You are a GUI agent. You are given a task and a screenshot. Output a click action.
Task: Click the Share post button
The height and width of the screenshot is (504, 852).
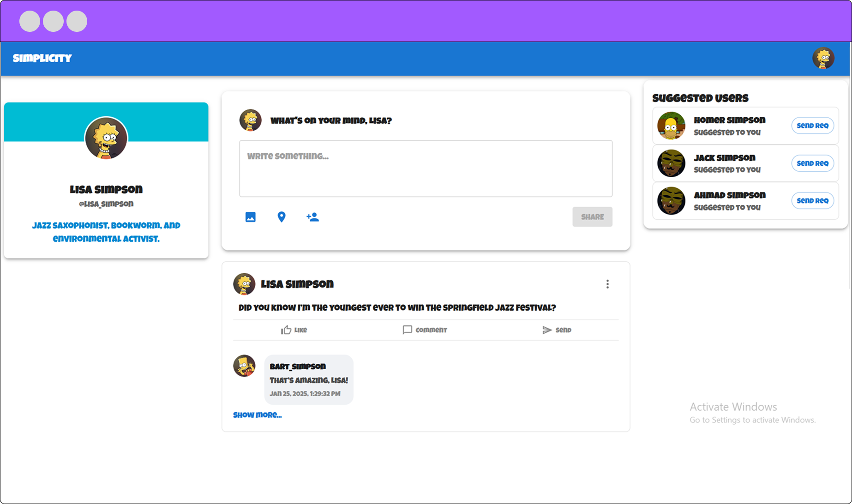592,217
